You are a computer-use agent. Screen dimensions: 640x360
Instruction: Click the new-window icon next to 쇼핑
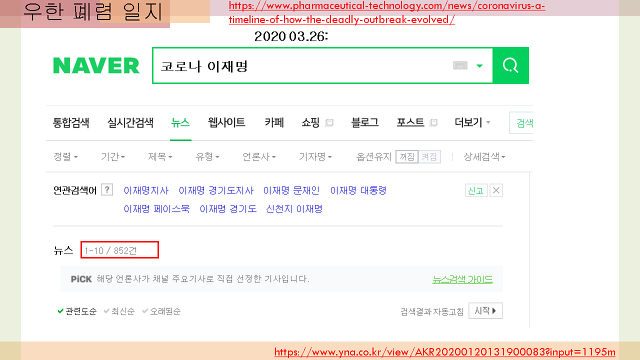tap(329, 122)
